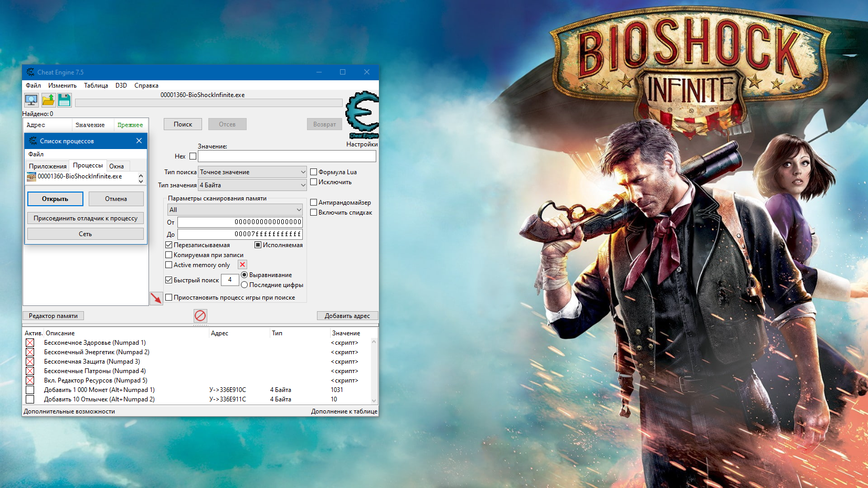Enable the Hex checkbox
The width and height of the screenshot is (868, 488).
193,156
